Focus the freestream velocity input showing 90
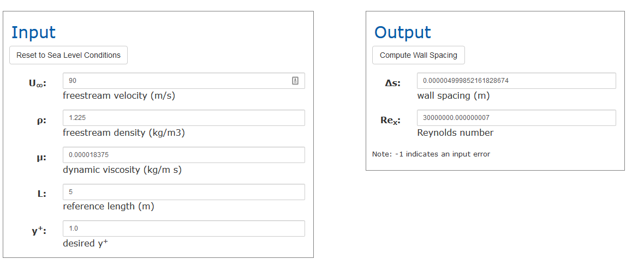This screenshot has height=265, width=644. pos(177,81)
